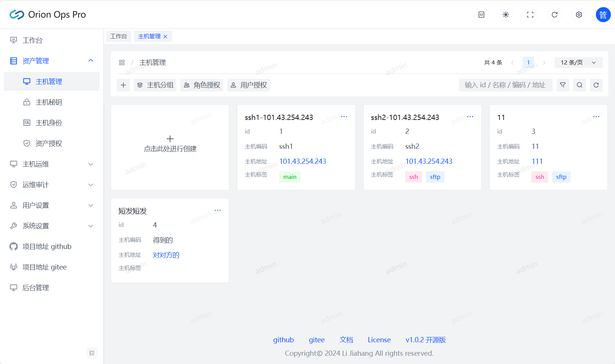Open the 12 条/页 page size dropdown
This screenshot has height=364, width=615.
pos(578,63)
